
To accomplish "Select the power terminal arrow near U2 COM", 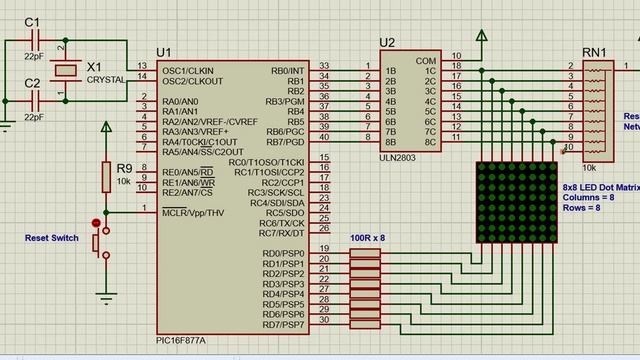I will pos(482,35).
